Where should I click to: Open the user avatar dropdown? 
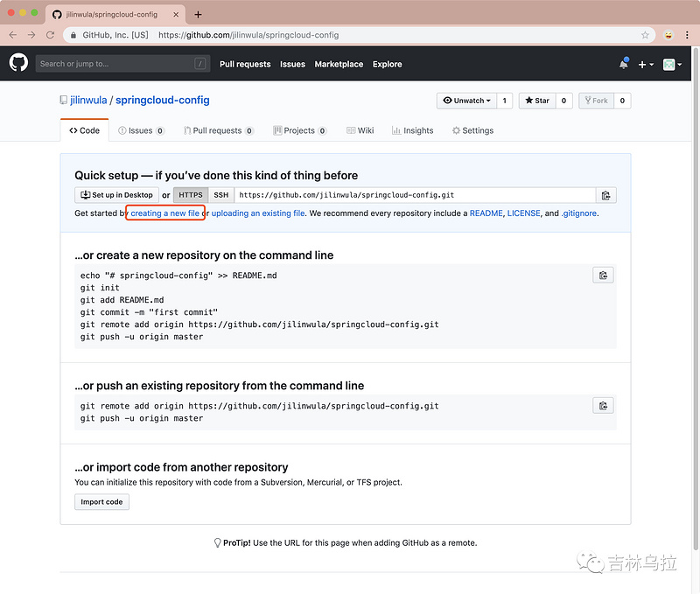pos(672,64)
